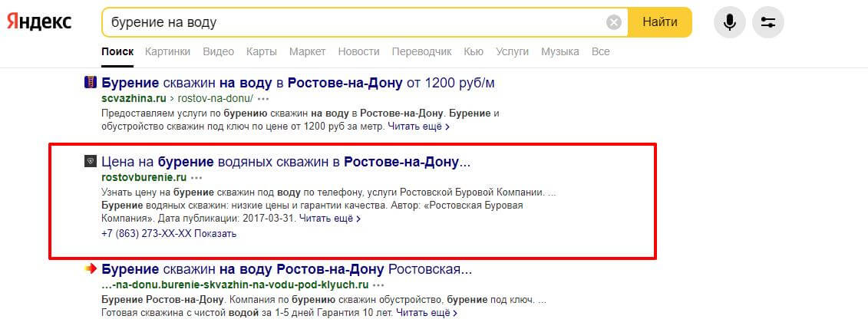Clear the search query with X icon
Screen dimensions: 868x329
click(x=614, y=22)
